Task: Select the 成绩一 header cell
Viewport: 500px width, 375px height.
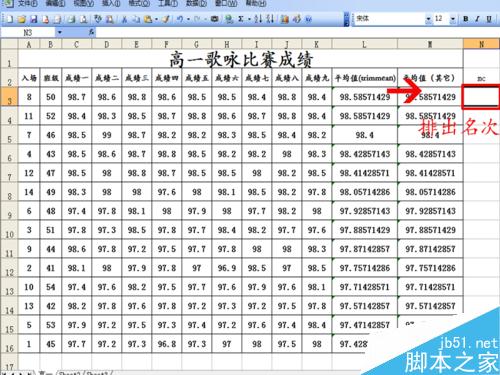Action: (77, 78)
